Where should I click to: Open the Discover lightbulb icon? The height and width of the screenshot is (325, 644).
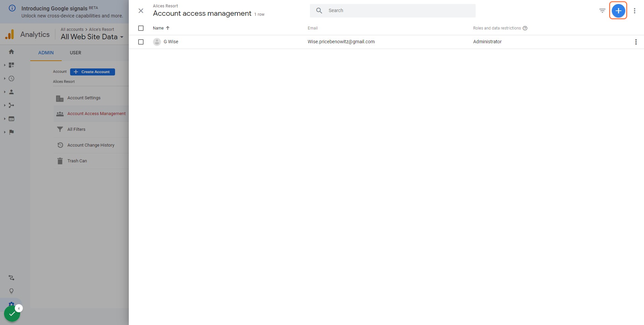[x=11, y=291]
